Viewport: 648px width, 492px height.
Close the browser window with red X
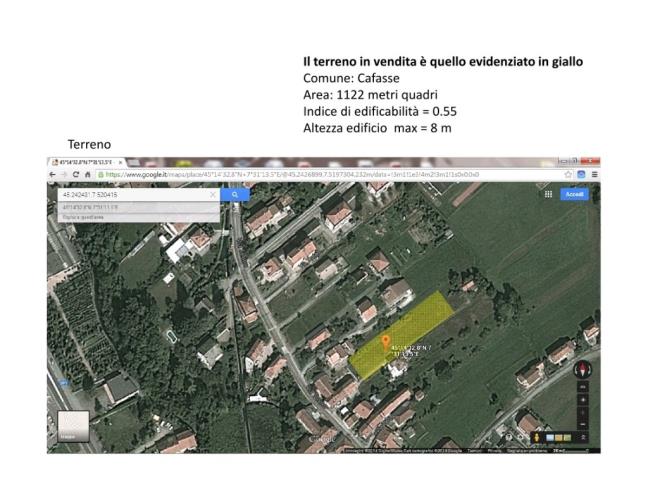[x=590, y=161]
